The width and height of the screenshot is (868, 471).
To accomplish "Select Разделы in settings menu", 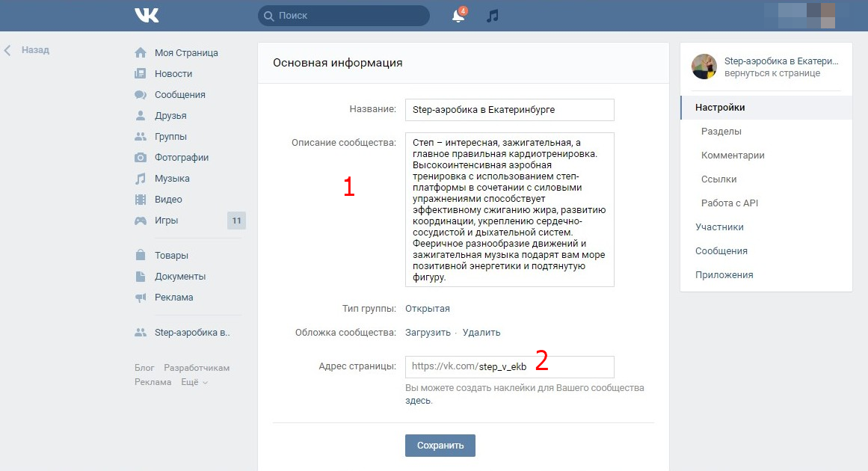I will pyautogui.click(x=721, y=132).
